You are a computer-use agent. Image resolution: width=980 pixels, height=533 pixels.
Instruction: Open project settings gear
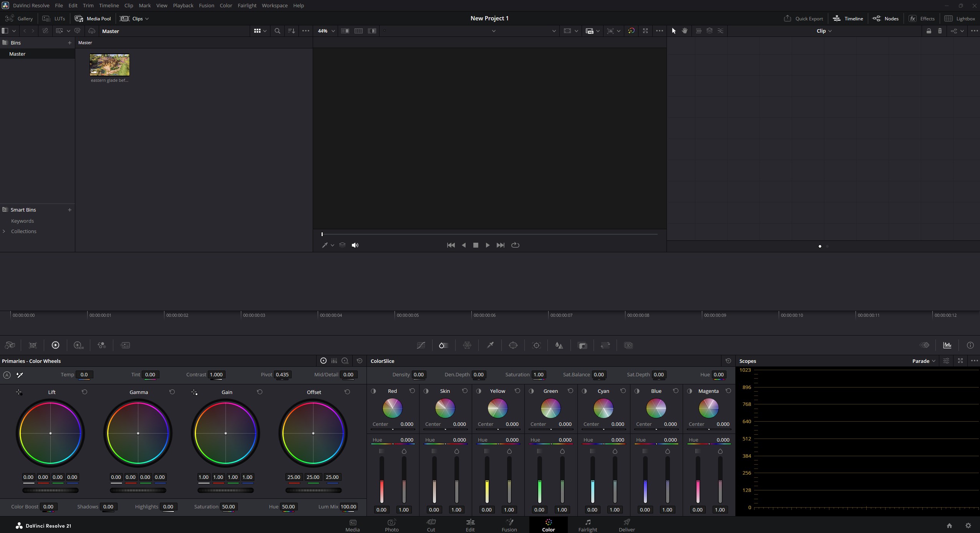[x=968, y=526]
